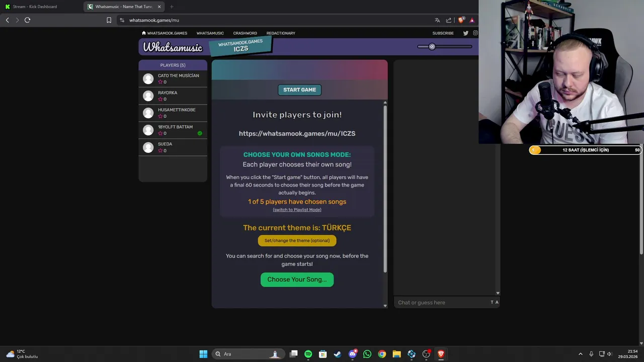Screen dimensions: 644x362
Task: Click the browser forward arrow
Action: [17, 20]
